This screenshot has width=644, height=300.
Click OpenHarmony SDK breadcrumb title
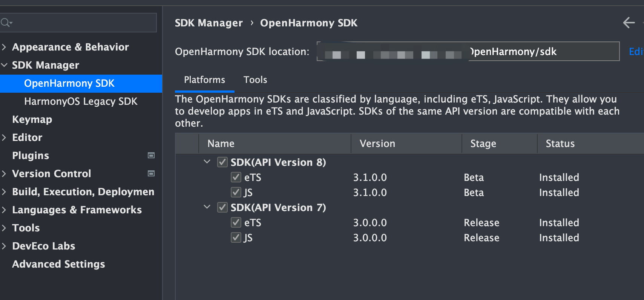pos(309,23)
